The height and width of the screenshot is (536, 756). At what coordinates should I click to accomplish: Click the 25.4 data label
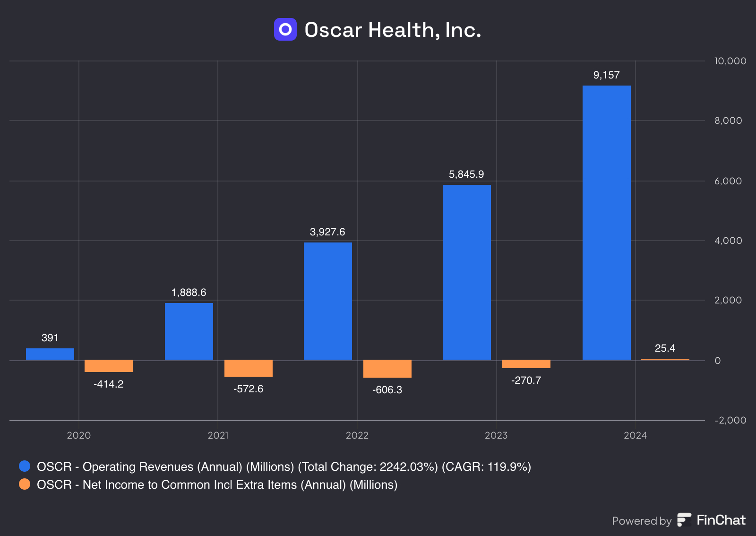665,348
